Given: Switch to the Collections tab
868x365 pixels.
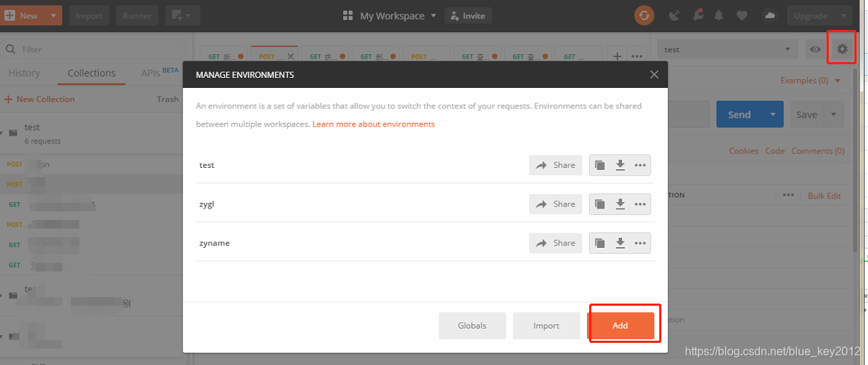Looking at the screenshot, I should coord(92,73).
